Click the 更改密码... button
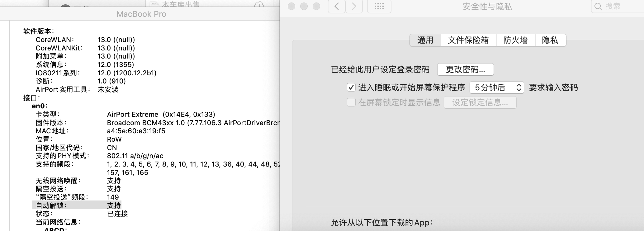The height and width of the screenshot is (231, 644). (x=466, y=69)
